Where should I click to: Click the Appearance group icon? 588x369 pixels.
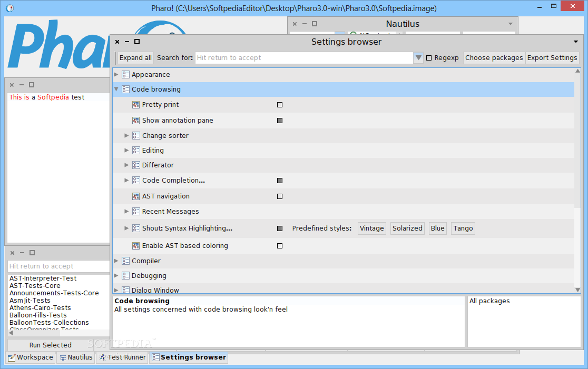coord(125,75)
